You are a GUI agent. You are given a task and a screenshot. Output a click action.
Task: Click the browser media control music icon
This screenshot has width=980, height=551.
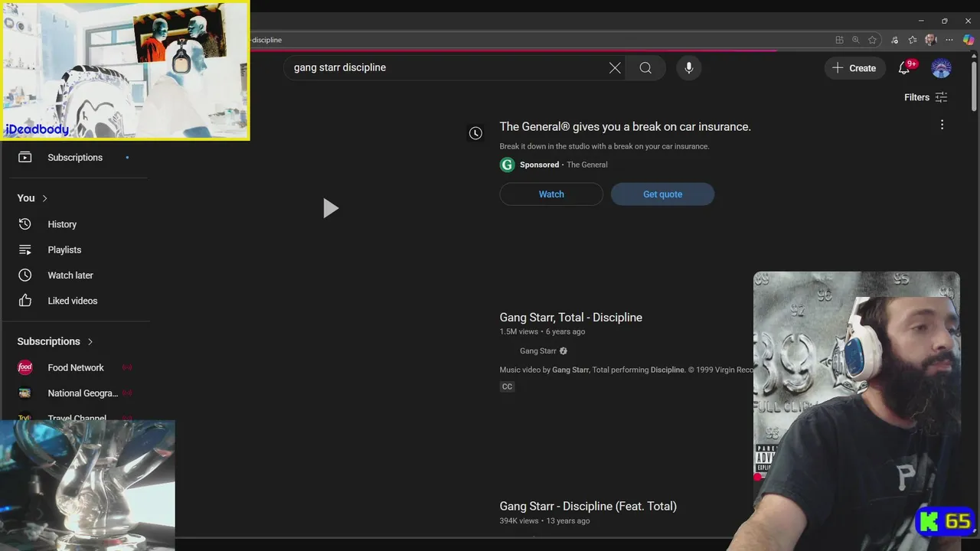pyautogui.click(x=895, y=40)
